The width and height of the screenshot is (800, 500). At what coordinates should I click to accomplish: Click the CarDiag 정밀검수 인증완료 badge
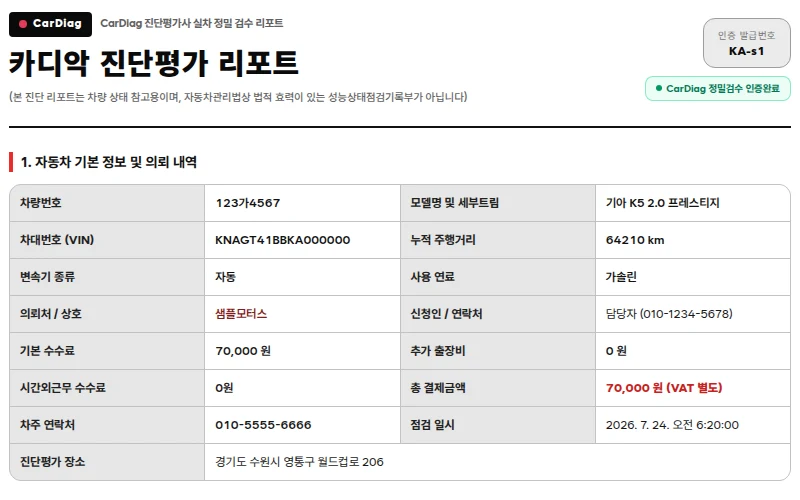[717, 89]
